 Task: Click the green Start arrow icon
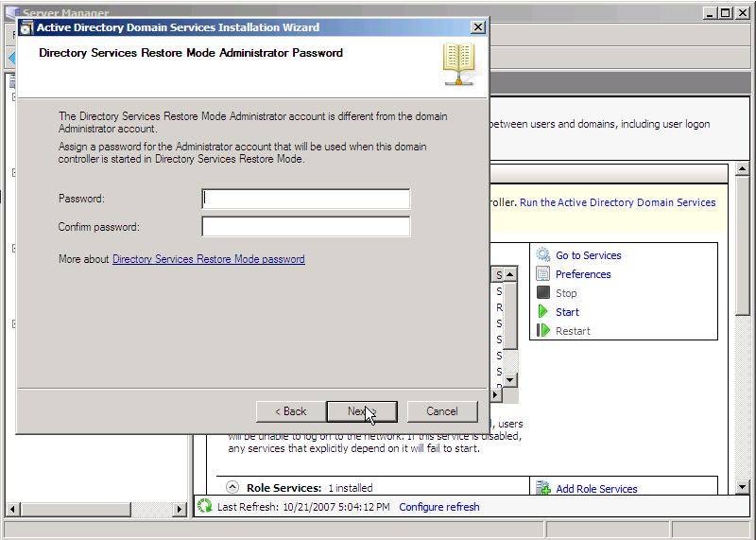click(542, 312)
